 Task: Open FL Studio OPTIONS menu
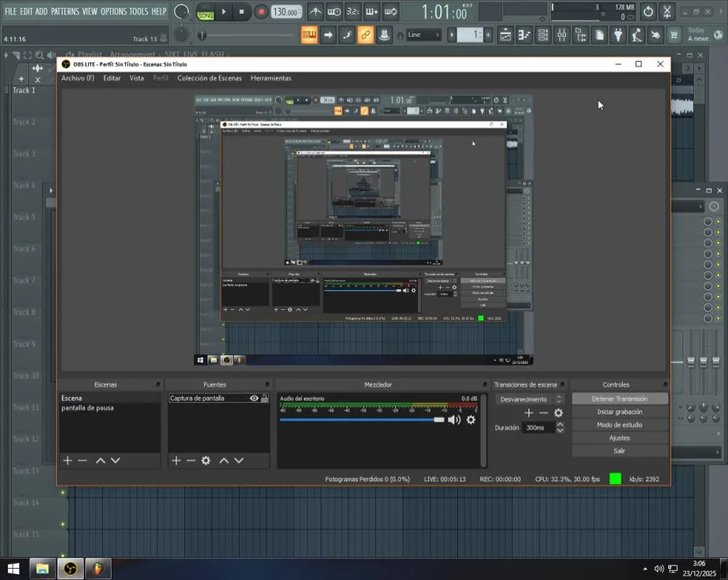click(114, 11)
